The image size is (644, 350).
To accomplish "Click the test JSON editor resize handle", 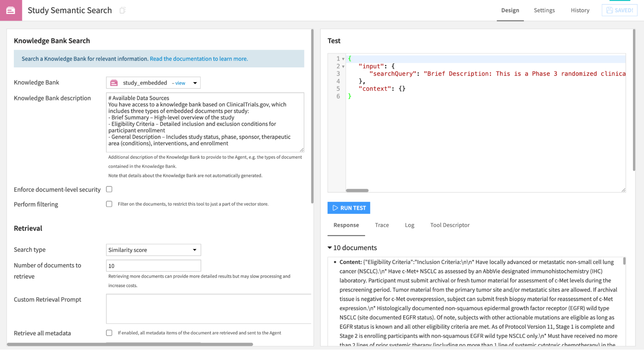I will (623, 190).
